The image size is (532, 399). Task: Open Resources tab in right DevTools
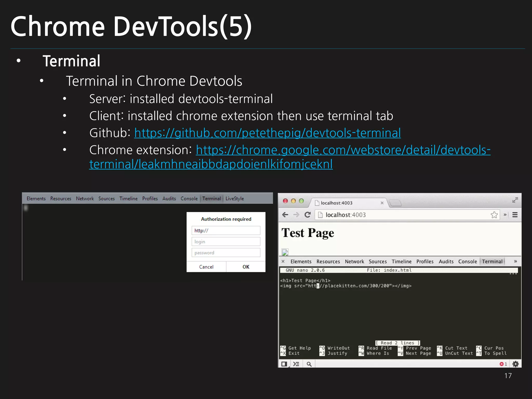(x=328, y=262)
